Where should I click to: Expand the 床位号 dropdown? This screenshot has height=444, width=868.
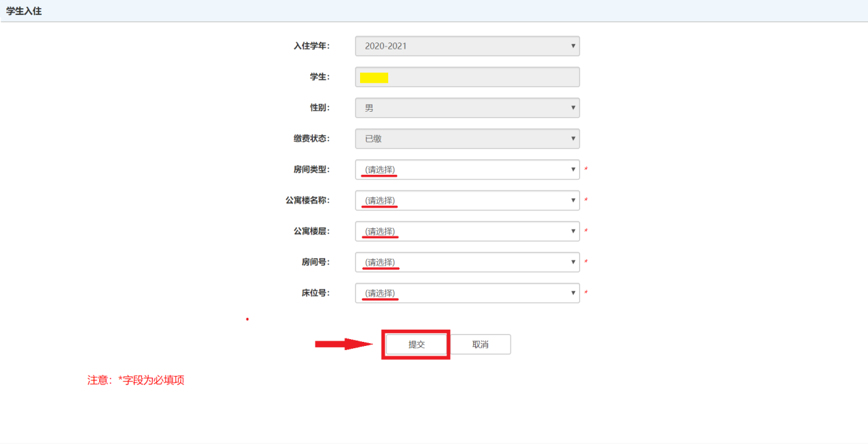pos(467,293)
